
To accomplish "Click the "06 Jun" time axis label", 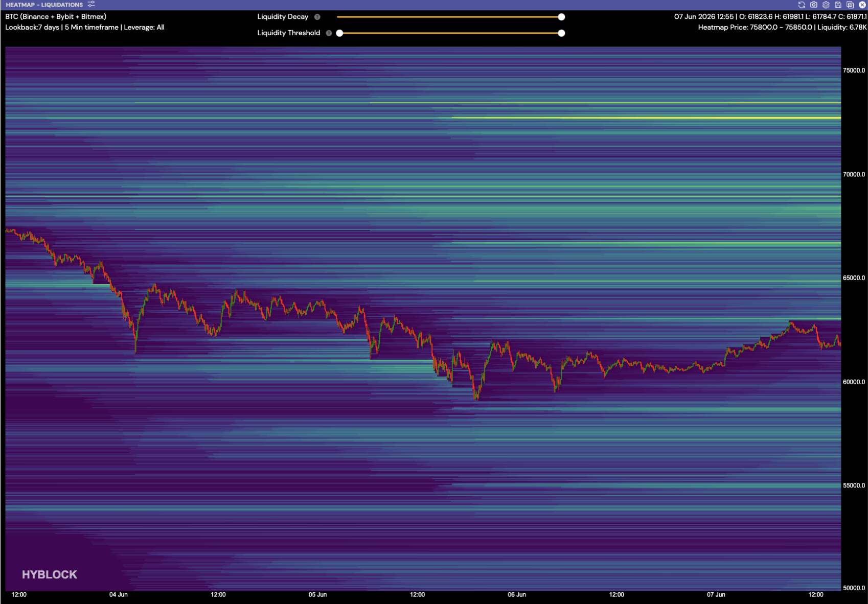I will tap(517, 595).
